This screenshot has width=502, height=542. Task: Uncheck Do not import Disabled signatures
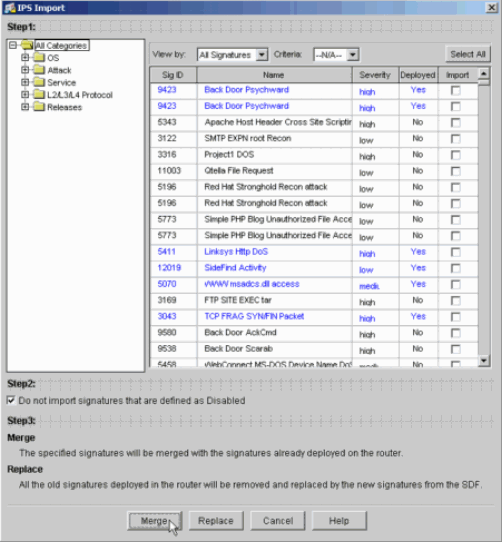pos(11,400)
